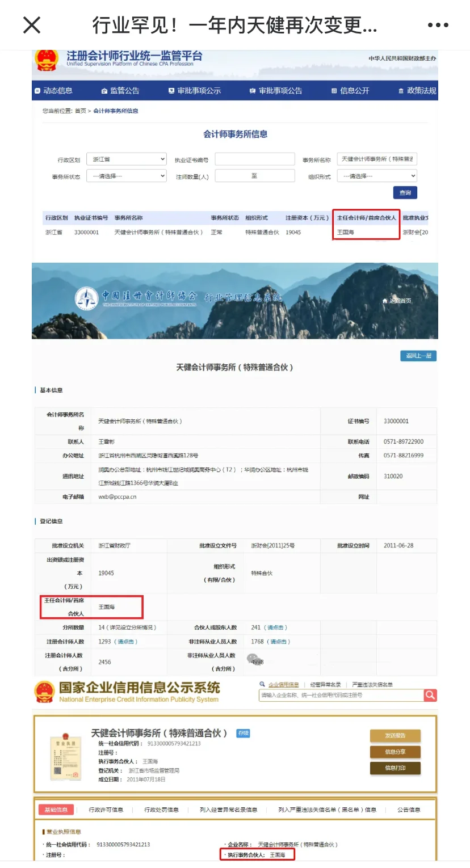
Task: Click 批准设立文件号 value 浙财会[2011]25号
Action: click(273, 546)
